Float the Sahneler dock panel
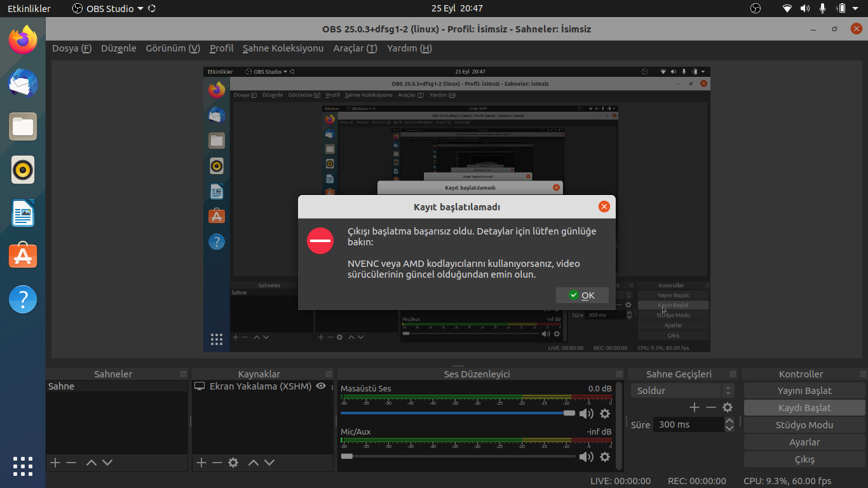This screenshot has height=488, width=868. (x=183, y=374)
